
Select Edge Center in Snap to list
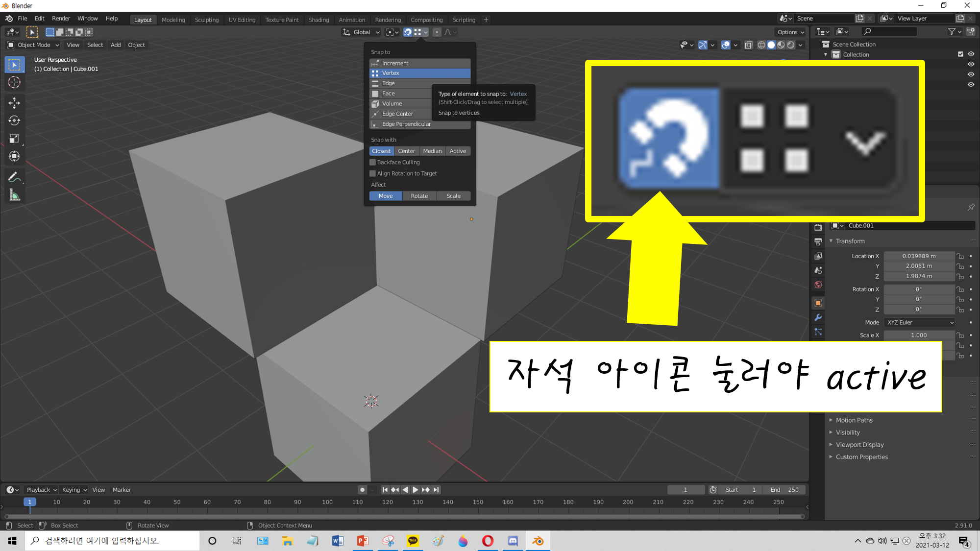tap(397, 114)
